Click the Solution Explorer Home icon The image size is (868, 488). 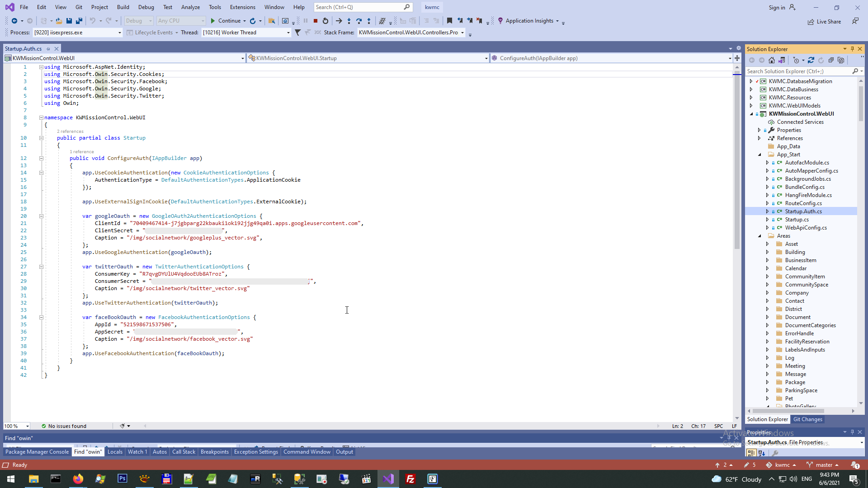click(772, 60)
